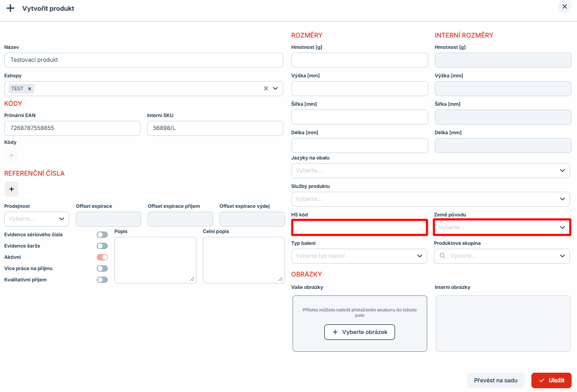Click Převést na sadu button
The width and height of the screenshot is (577, 392).
pyautogui.click(x=495, y=381)
